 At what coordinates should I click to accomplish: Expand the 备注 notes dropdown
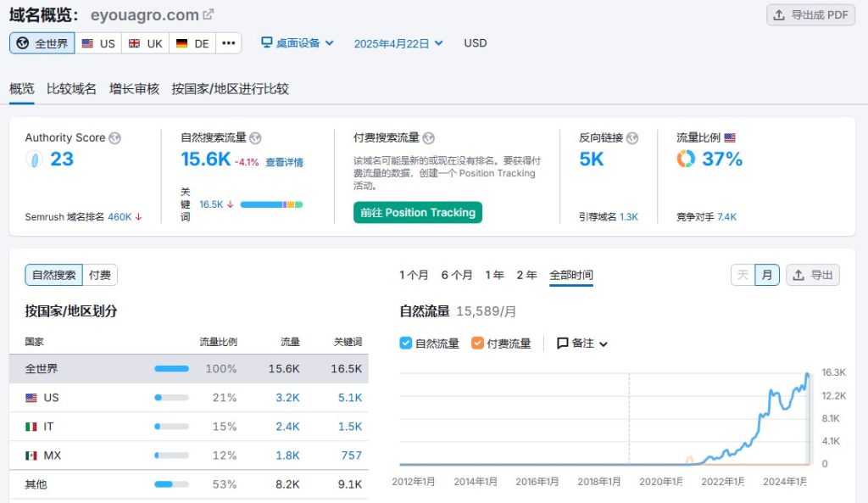[581, 344]
